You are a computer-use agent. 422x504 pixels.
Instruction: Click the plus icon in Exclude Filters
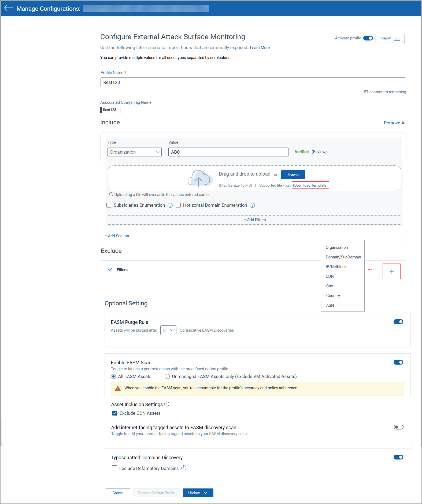391,271
